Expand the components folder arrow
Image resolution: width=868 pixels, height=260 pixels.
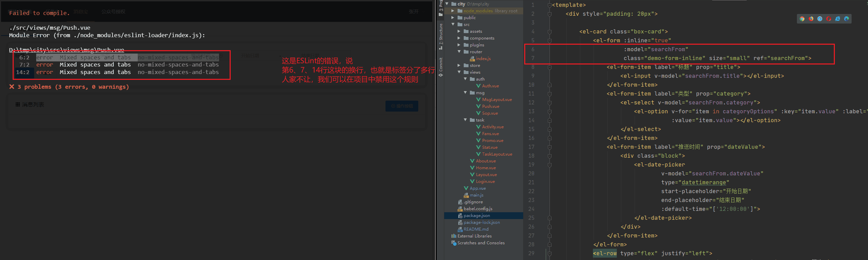click(459, 38)
